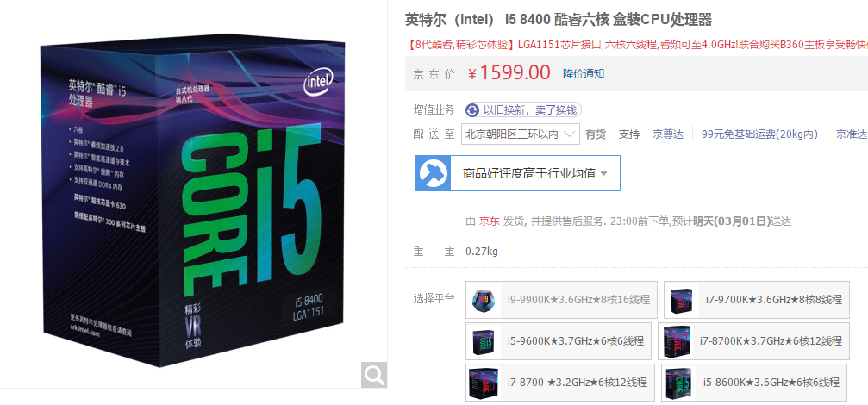Viewport: 868px width, 405px height.
Task: Click the trade-in recycle icon
Action: 471,109
